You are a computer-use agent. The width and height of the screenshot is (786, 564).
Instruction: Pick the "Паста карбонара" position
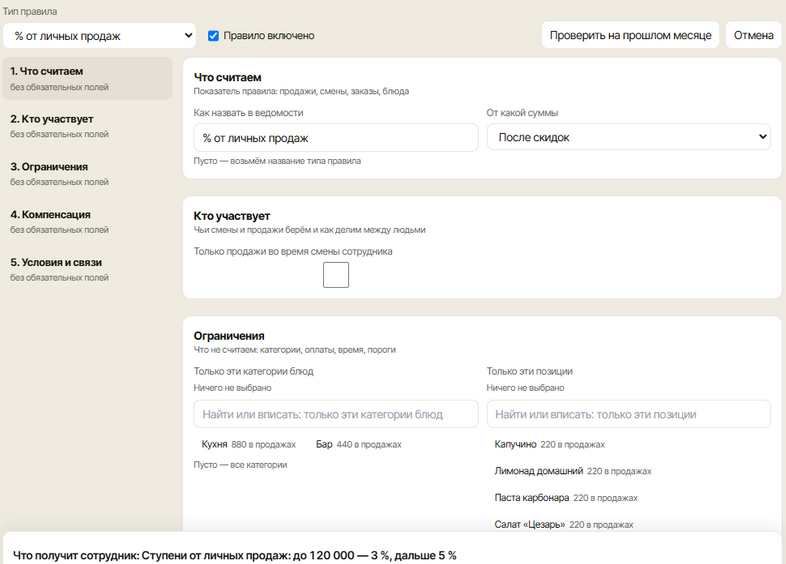click(x=566, y=497)
